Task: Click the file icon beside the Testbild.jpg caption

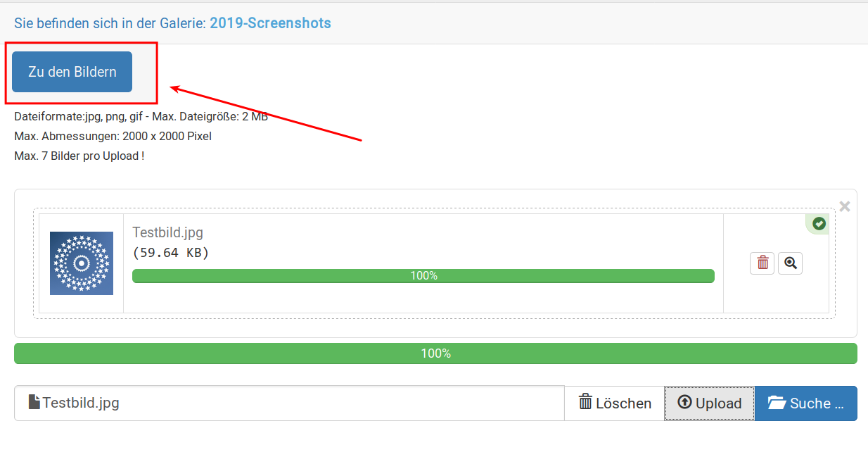Action: tap(34, 402)
